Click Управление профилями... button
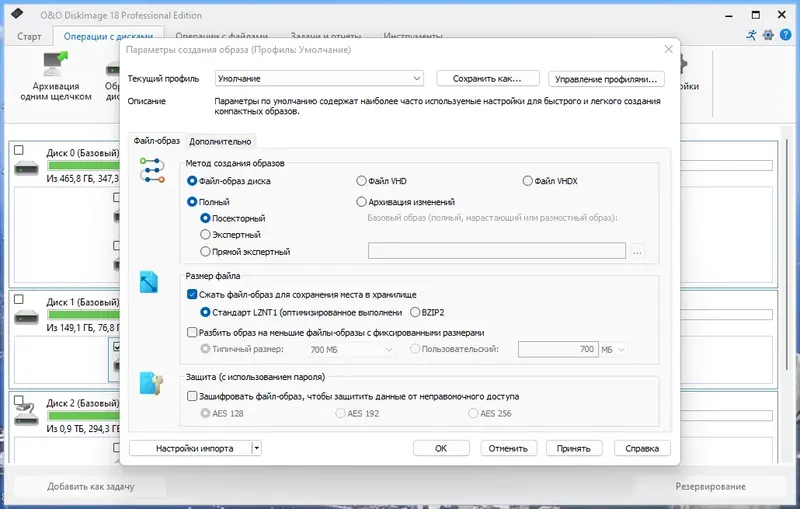This screenshot has height=509, width=800. tap(606, 79)
